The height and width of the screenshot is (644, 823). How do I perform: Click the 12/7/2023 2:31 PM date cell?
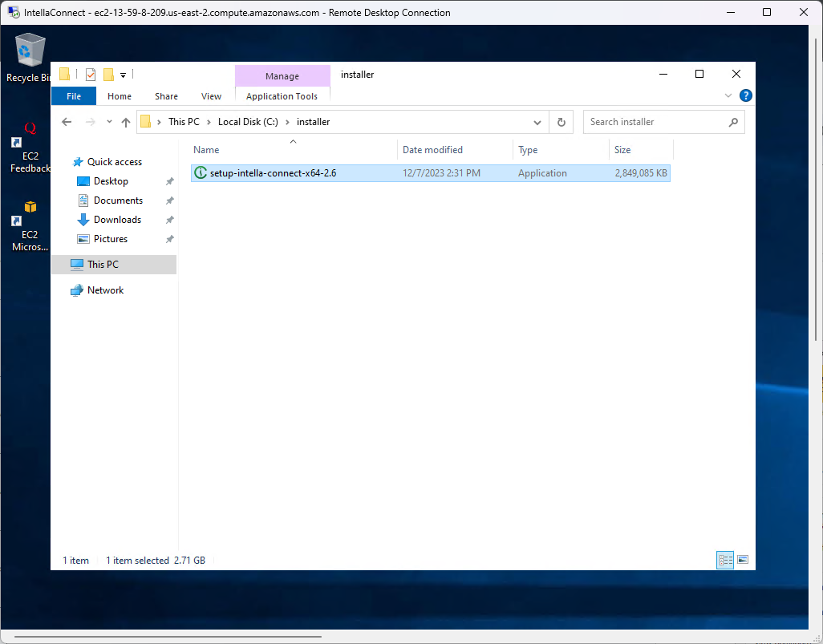click(x=441, y=173)
